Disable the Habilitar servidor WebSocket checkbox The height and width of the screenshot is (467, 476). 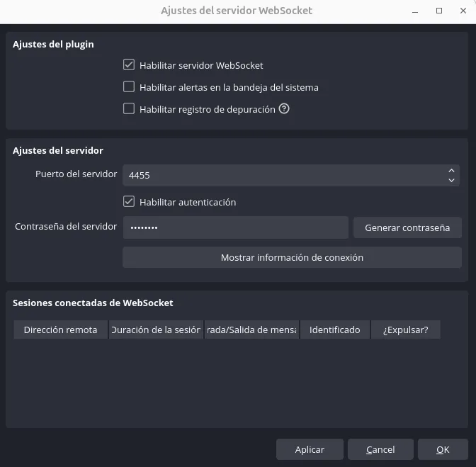(x=129, y=65)
